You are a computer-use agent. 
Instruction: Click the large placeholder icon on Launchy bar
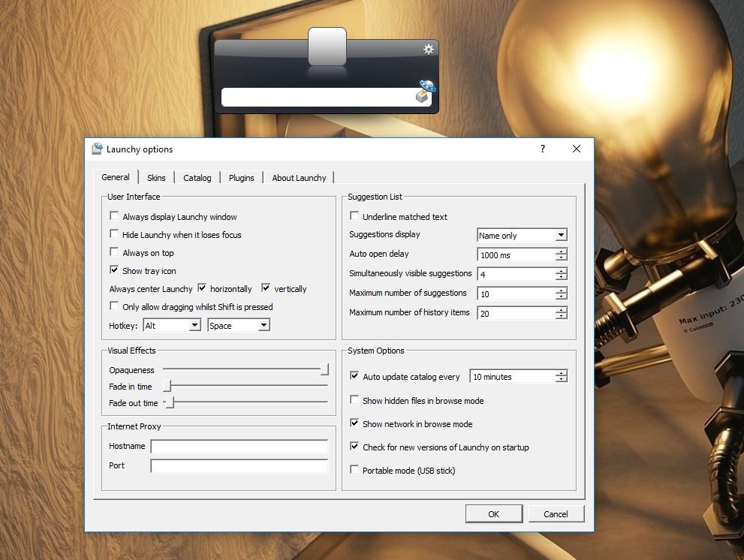click(327, 47)
